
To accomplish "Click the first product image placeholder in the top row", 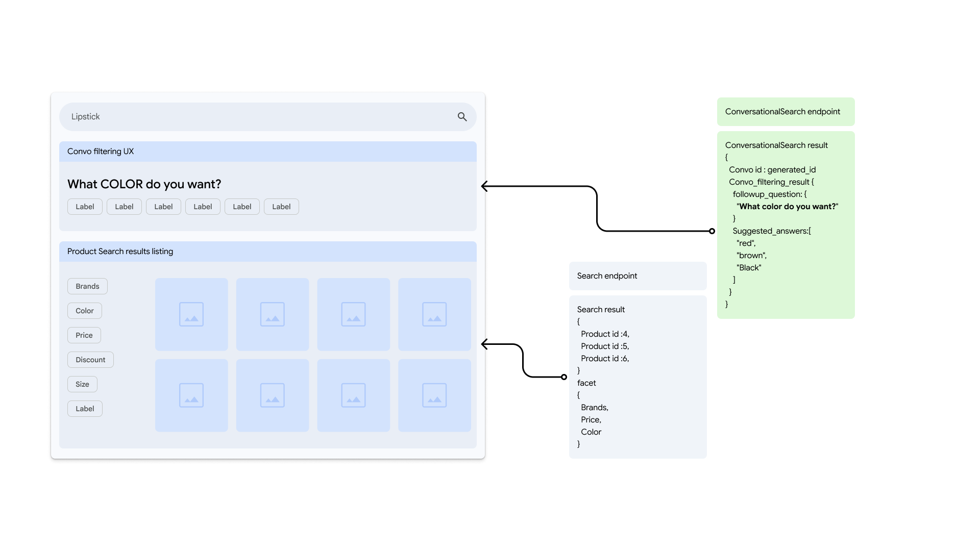I will point(191,314).
